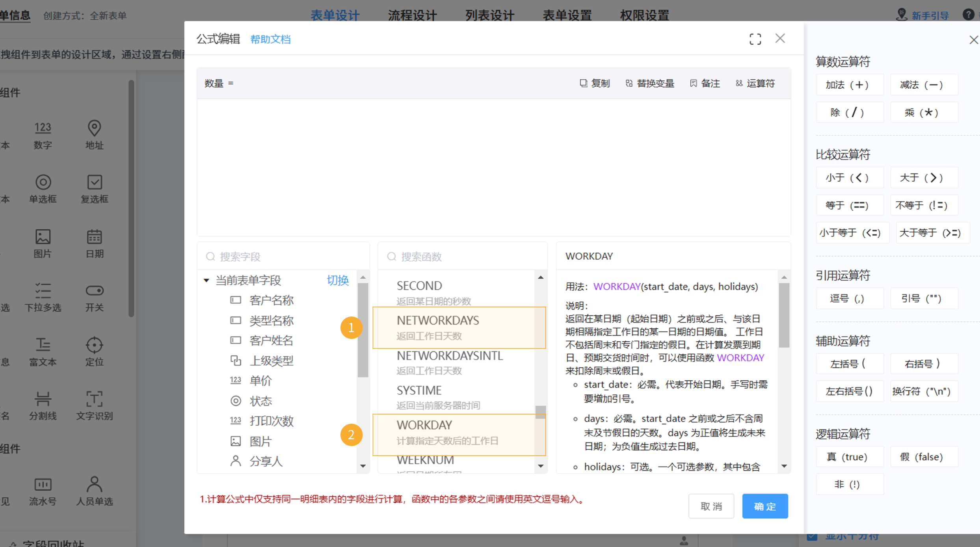Viewport: 980px width, 547px height.
Task: Insert the 逗号 (,) operator
Action: coord(849,298)
